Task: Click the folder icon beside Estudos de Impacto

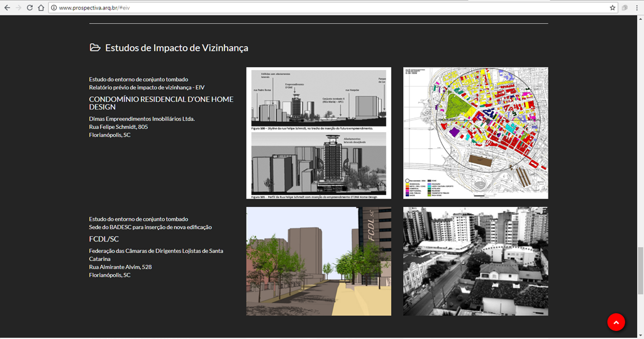Action: (95, 48)
